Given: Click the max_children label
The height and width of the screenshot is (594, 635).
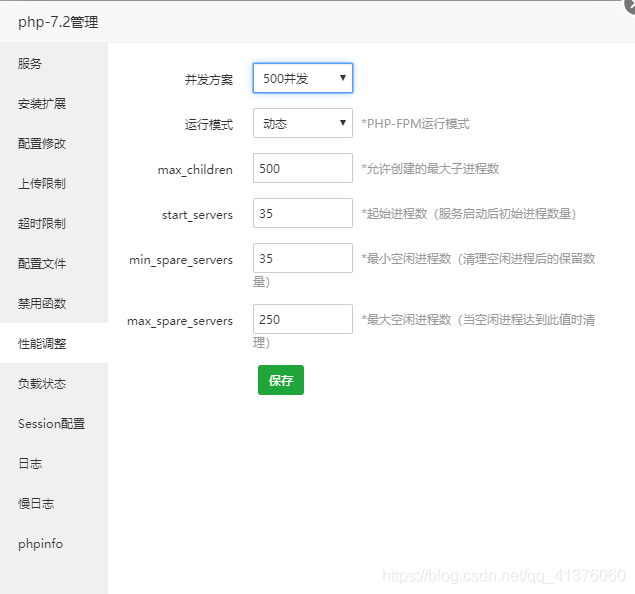Looking at the screenshot, I should [195, 169].
